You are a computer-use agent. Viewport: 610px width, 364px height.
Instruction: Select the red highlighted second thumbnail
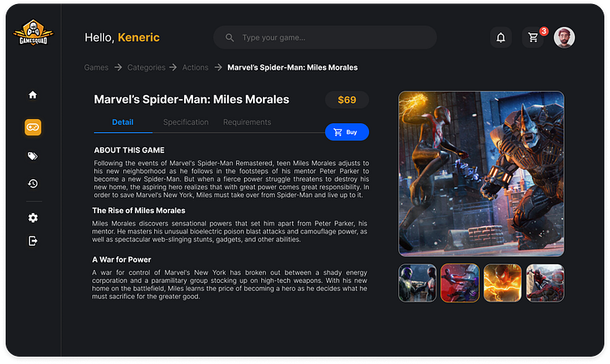(x=460, y=283)
